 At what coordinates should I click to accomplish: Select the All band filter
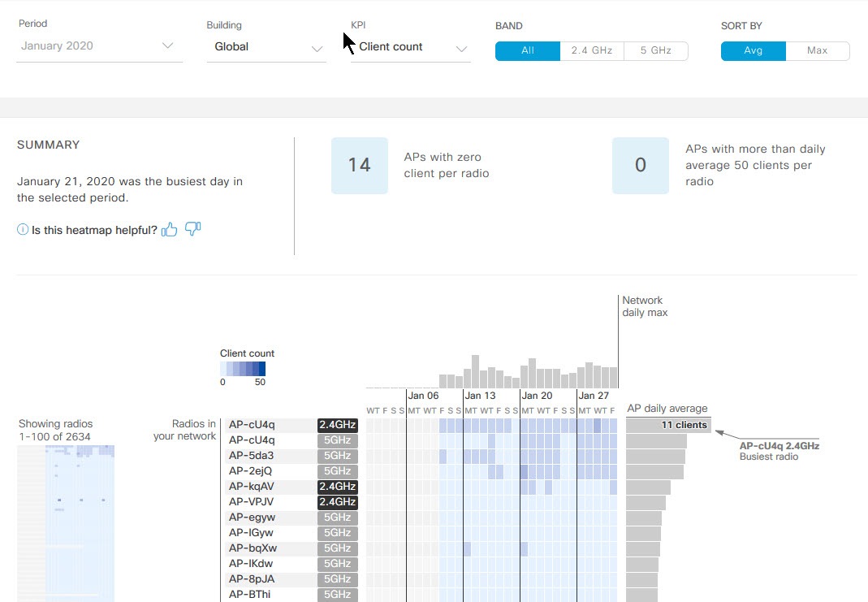point(527,50)
